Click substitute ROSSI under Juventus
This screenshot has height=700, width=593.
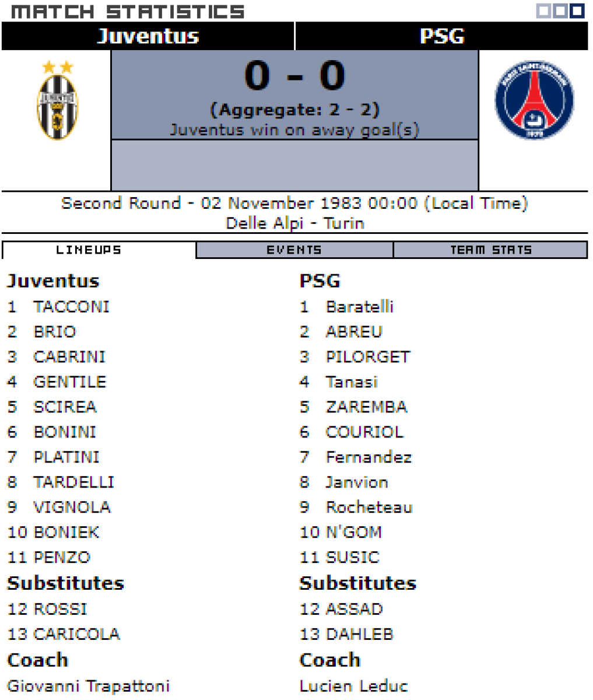click(60, 608)
